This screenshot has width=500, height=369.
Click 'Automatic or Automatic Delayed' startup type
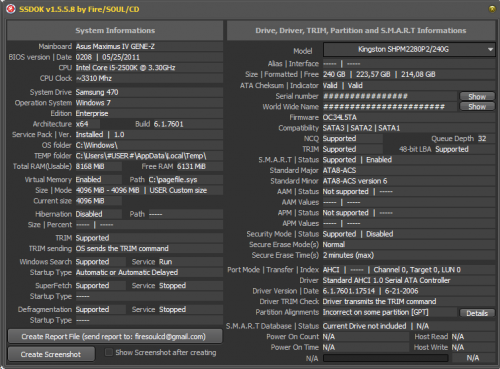(x=127, y=272)
